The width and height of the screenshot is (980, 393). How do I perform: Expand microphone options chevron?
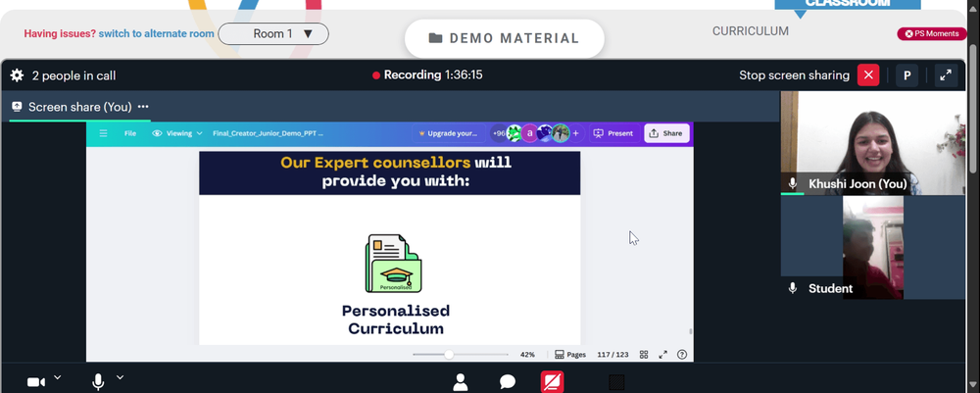pos(120,377)
